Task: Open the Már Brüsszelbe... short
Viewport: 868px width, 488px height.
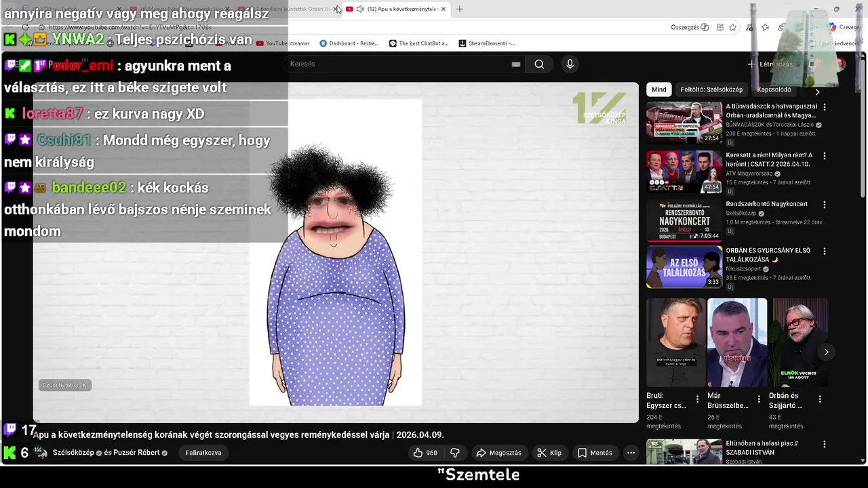Action: pos(737,342)
